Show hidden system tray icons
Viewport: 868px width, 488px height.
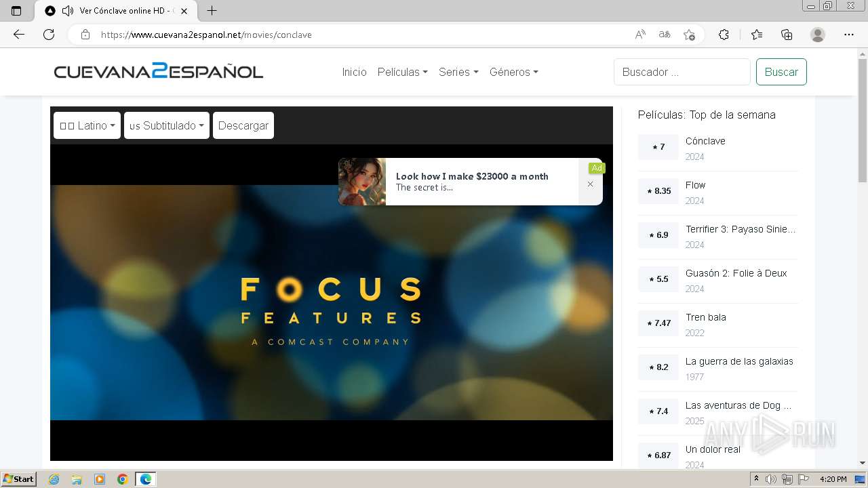point(757,479)
